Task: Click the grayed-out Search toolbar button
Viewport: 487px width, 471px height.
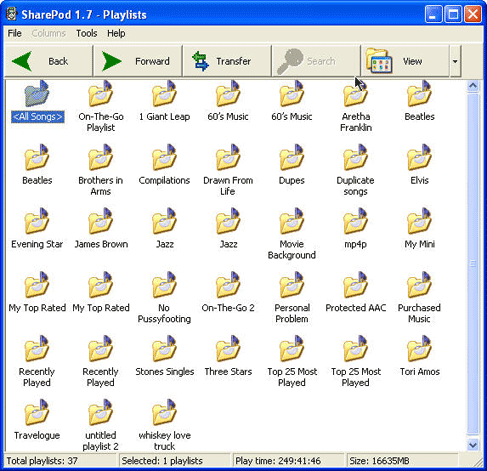Action: [x=316, y=61]
